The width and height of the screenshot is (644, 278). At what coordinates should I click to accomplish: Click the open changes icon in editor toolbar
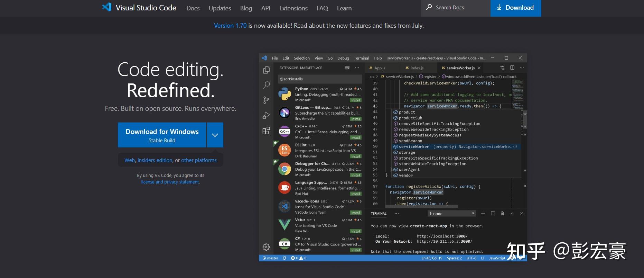502,68
